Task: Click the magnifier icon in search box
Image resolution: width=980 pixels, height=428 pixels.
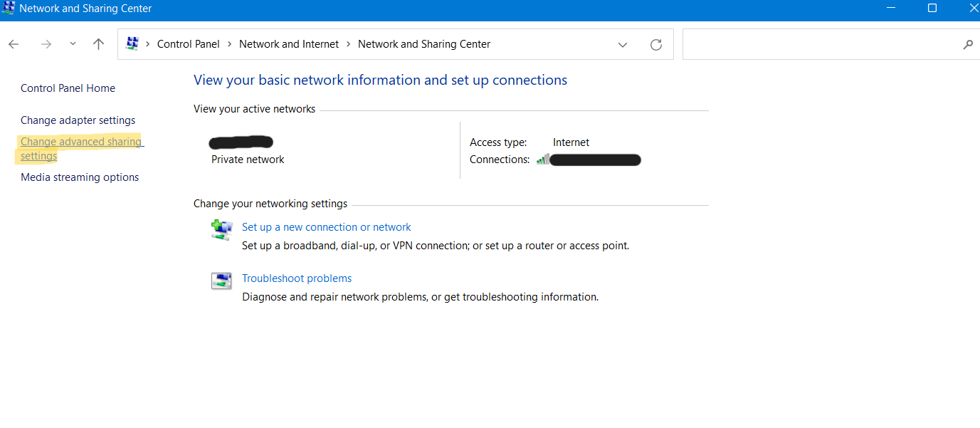Action: click(968, 44)
